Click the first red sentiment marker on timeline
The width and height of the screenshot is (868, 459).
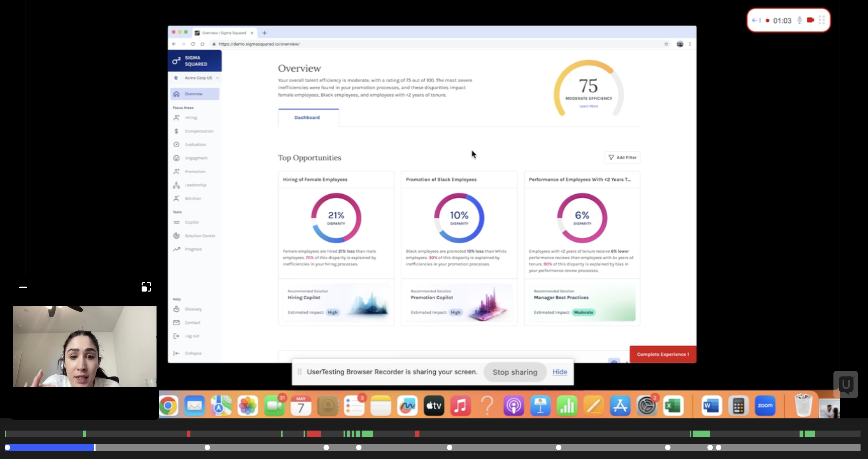click(x=189, y=434)
